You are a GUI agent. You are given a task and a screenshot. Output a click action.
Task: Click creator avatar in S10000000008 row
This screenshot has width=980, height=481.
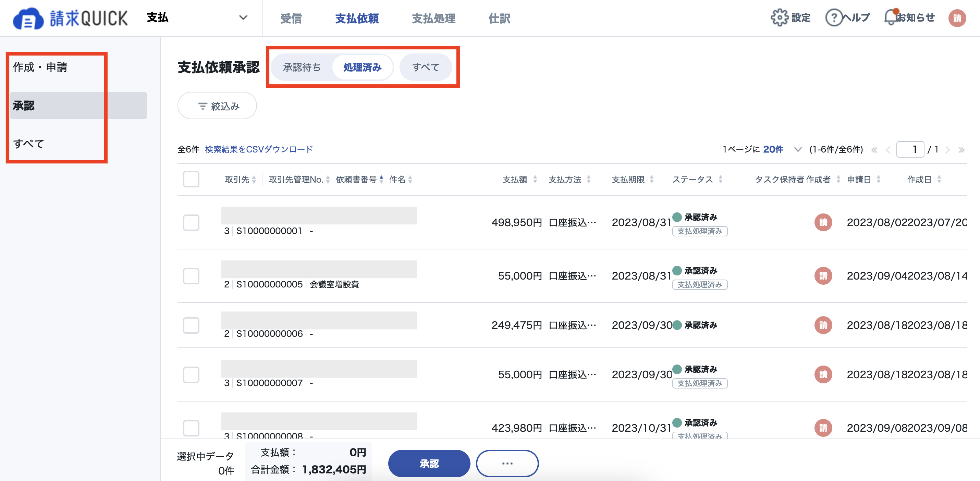click(x=823, y=428)
